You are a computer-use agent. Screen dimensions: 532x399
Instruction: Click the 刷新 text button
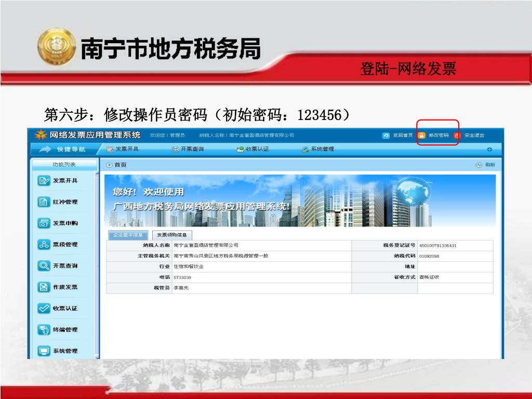(490, 165)
